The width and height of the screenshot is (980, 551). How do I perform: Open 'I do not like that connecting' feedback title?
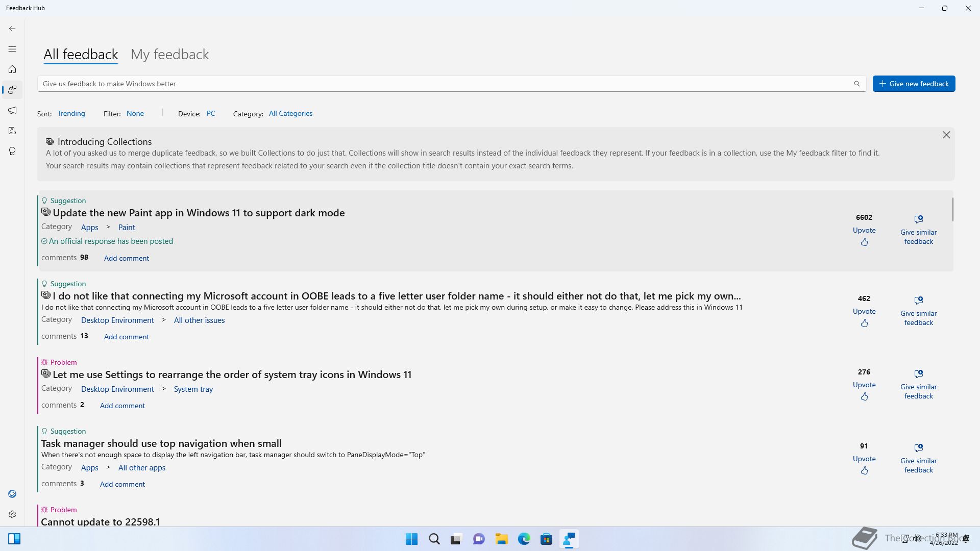(x=397, y=296)
